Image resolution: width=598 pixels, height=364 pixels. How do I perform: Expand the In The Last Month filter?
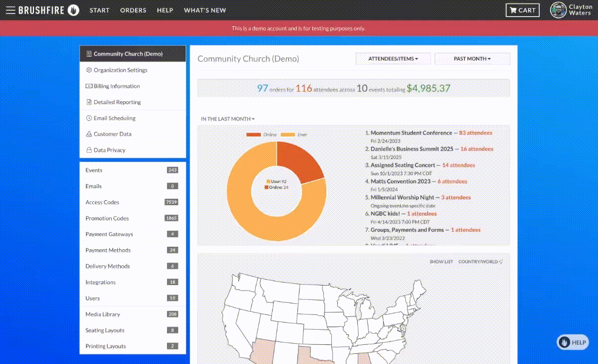(228, 119)
